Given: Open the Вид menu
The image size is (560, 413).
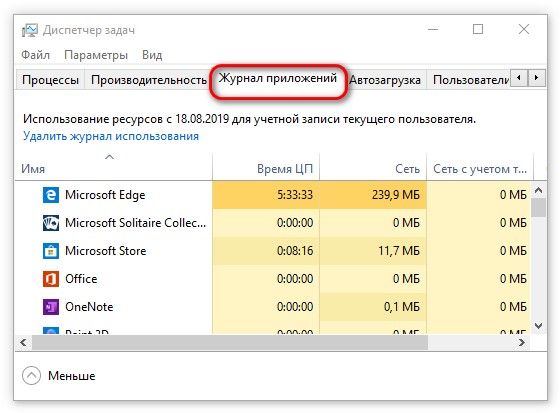Looking at the screenshot, I should 152,55.
